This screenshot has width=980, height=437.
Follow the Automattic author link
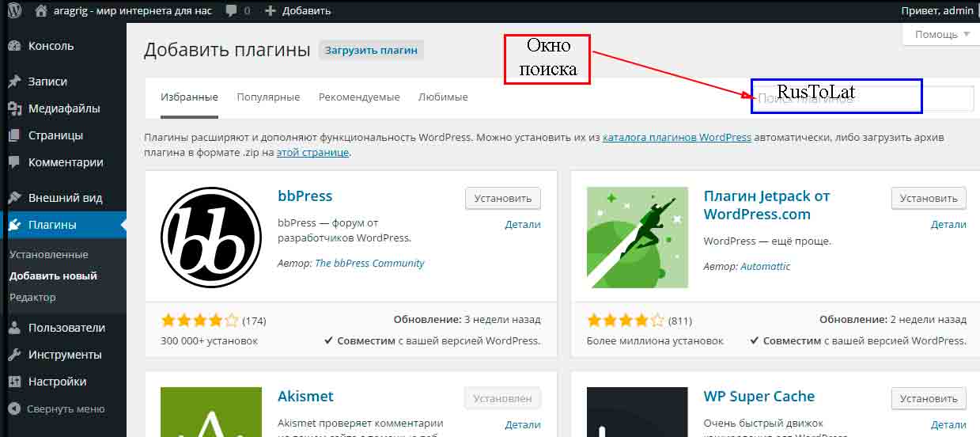point(765,267)
